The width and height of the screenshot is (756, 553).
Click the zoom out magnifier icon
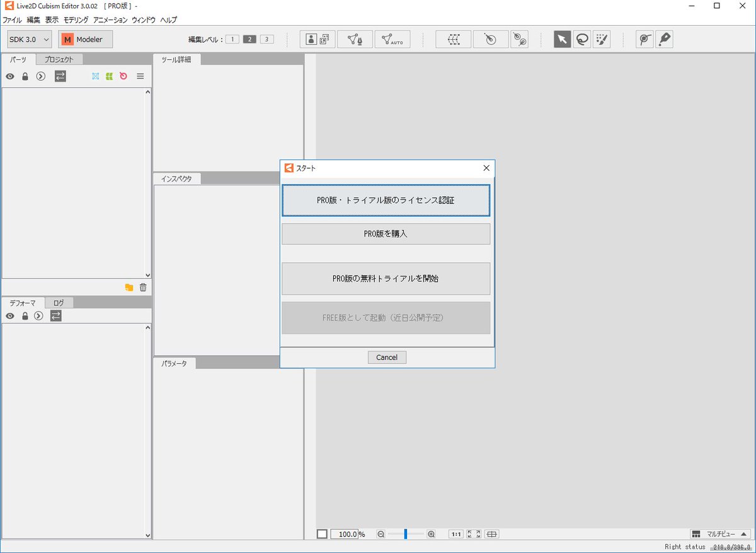[x=381, y=534]
